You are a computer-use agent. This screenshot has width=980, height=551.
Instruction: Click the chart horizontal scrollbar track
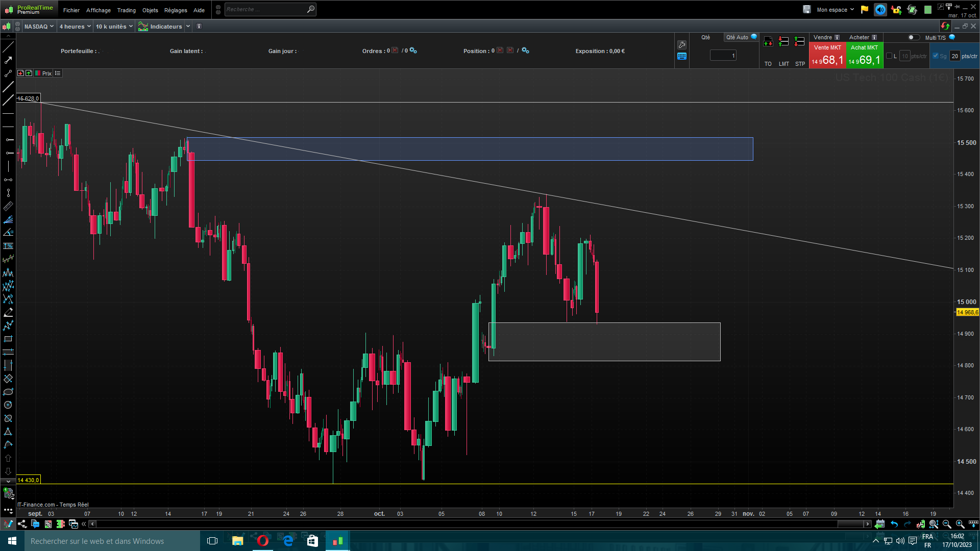(x=459, y=524)
